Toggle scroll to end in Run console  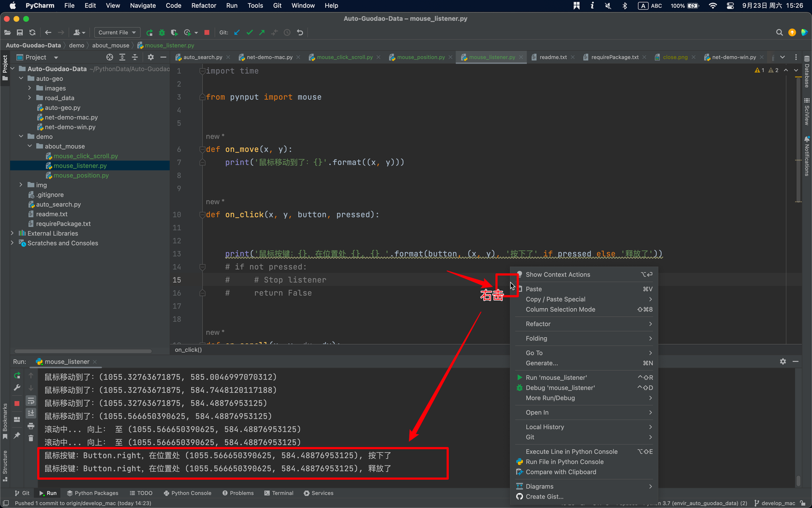pyautogui.click(x=31, y=413)
